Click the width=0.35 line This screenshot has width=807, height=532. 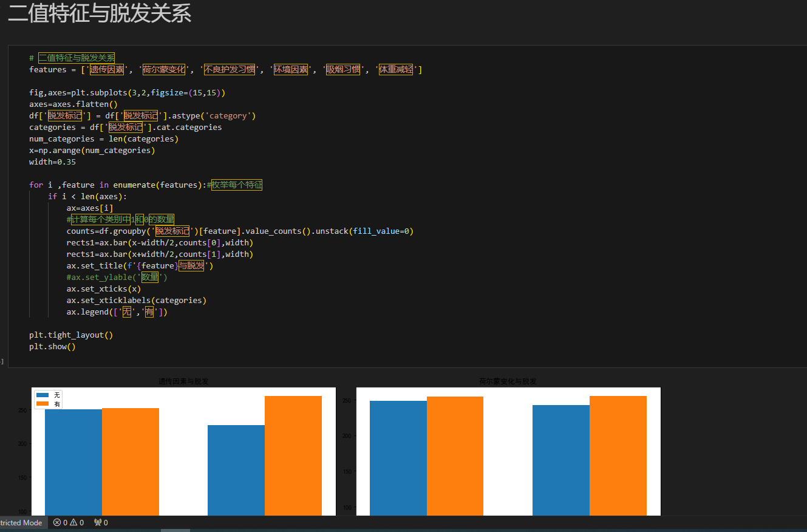(x=52, y=162)
